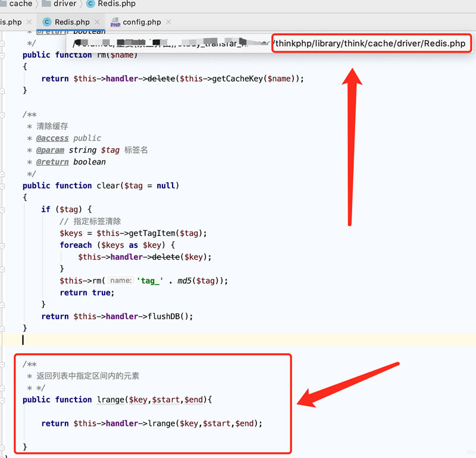Click the 'foreach ($keys as $key)' line

pos(117,245)
